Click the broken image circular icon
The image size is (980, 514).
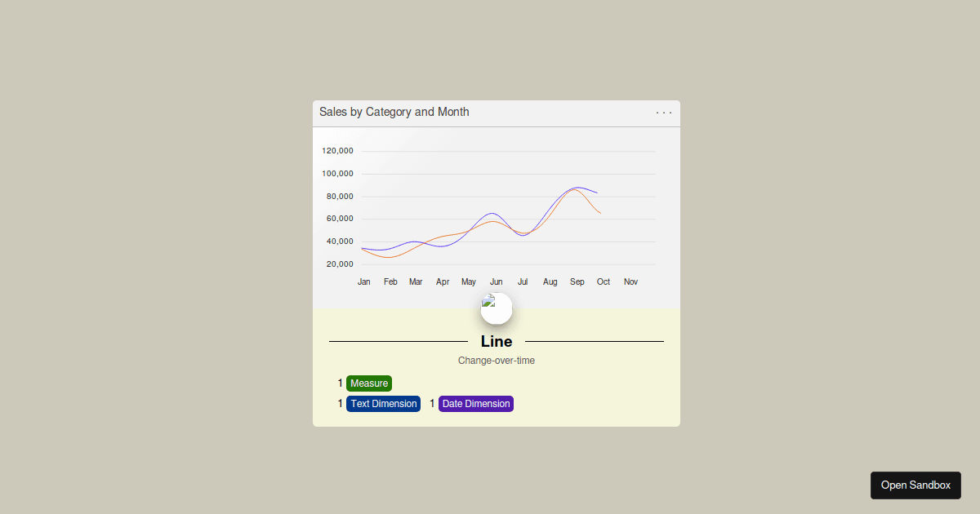tap(497, 308)
